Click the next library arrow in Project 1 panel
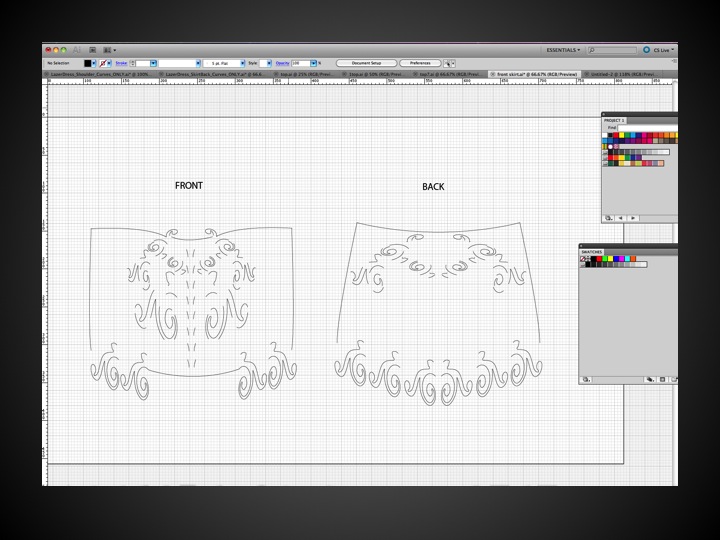Viewport: 720px width, 540px height. coord(635,217)
